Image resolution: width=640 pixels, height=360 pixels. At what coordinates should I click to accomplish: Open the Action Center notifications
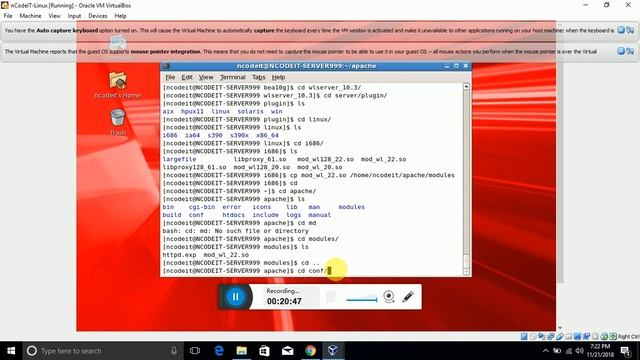[626, 351]
